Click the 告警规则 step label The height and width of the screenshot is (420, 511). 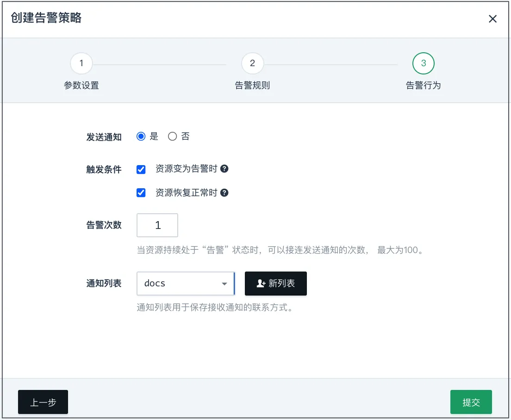click(x=252, y=85)
